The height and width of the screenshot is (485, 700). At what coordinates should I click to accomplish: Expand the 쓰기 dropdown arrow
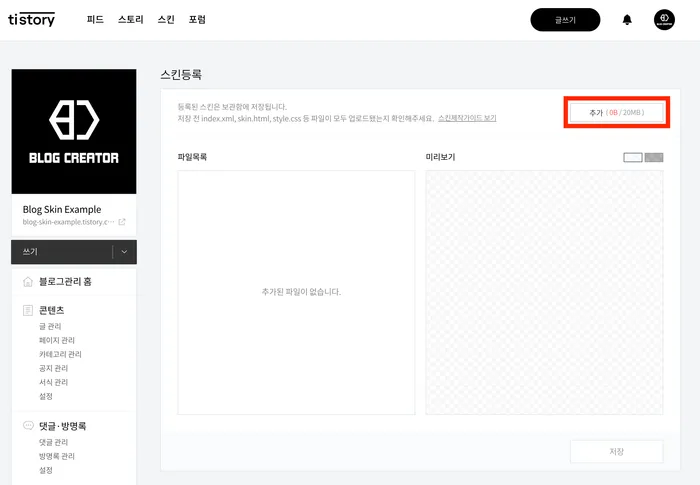click(124, 252)
